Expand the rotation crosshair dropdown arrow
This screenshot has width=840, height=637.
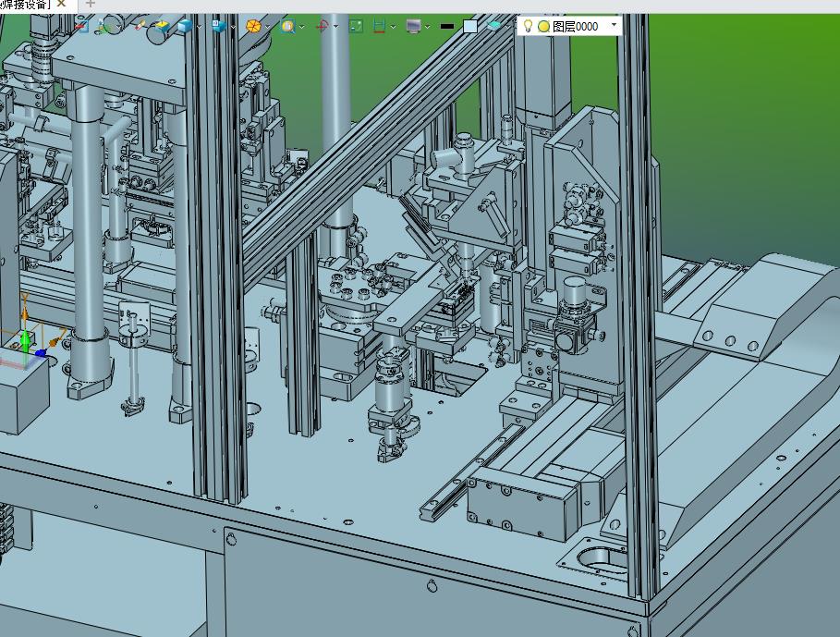(x=335, y=26)
